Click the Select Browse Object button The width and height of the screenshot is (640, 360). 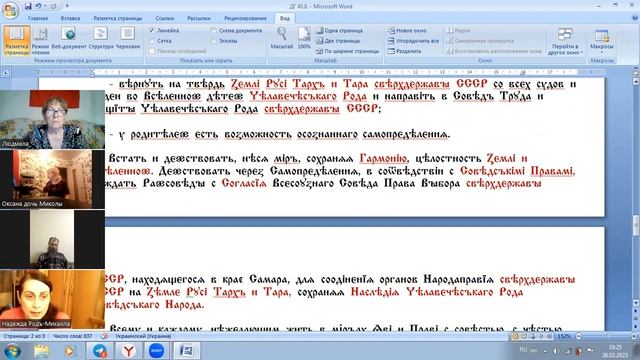636,318
